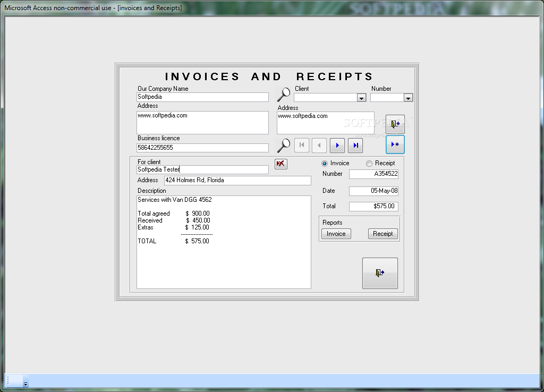Click the company Address box under Softpedia
Image resolution: width=544 pixels, height=392 pixels.
(x=202, y=123)
